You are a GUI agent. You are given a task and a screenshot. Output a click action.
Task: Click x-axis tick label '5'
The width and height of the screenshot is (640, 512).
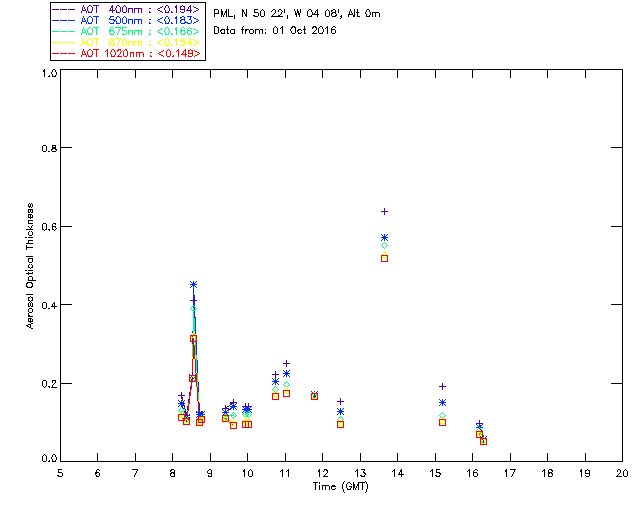[60, 473]
